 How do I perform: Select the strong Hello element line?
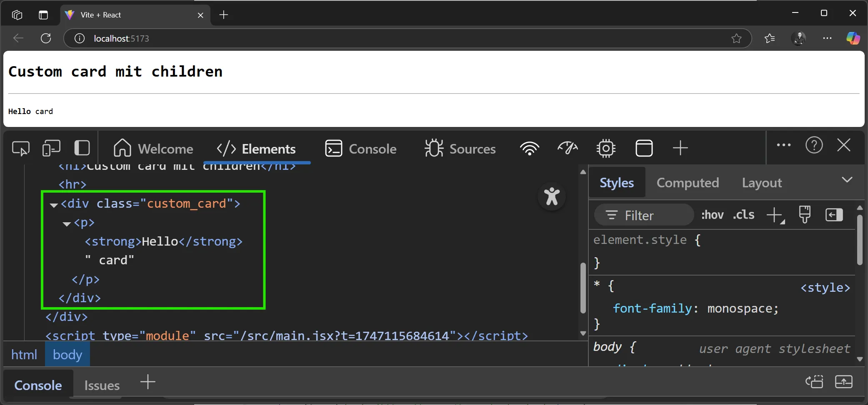click(x=163, y=241)
